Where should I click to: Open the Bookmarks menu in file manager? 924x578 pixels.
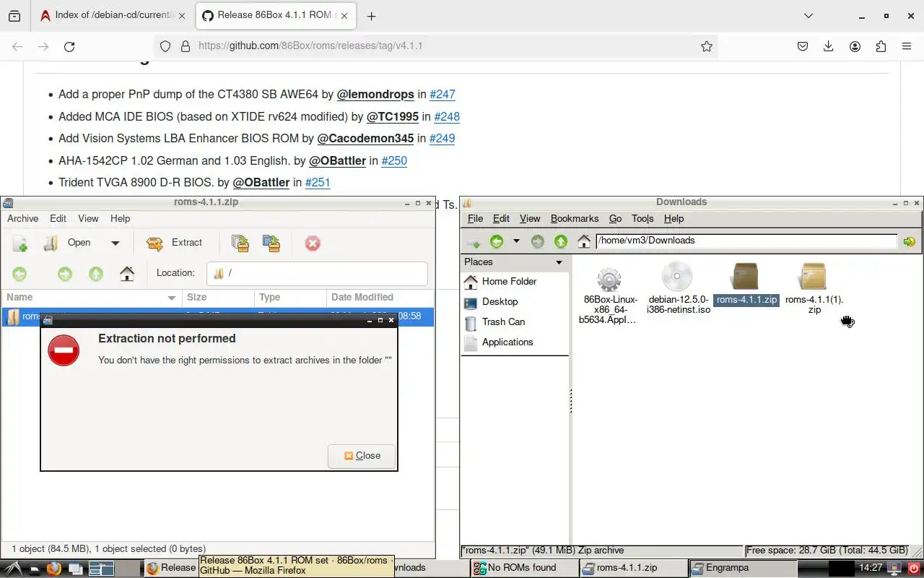[x=574, y=218]
